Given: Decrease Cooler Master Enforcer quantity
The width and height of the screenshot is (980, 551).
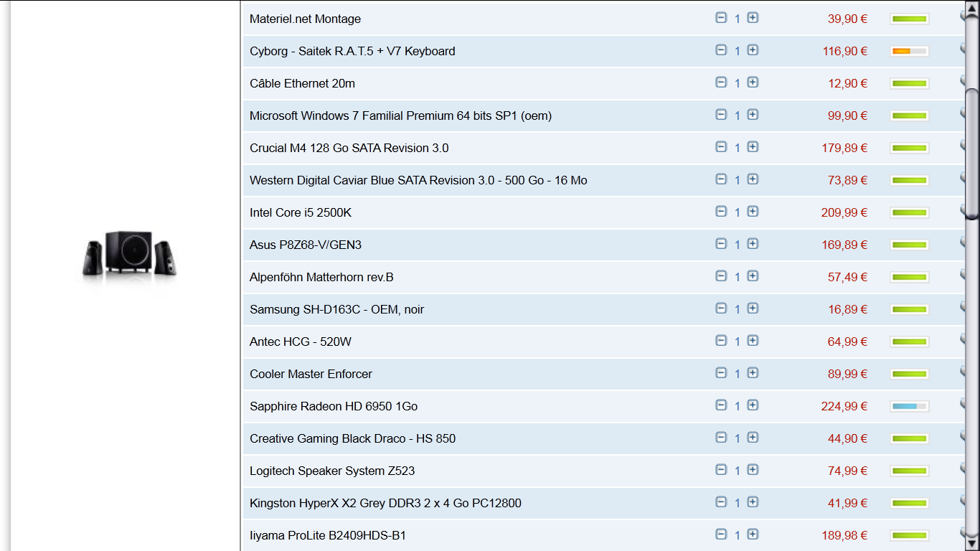Looking at the screenshot, I should point(721,373).
